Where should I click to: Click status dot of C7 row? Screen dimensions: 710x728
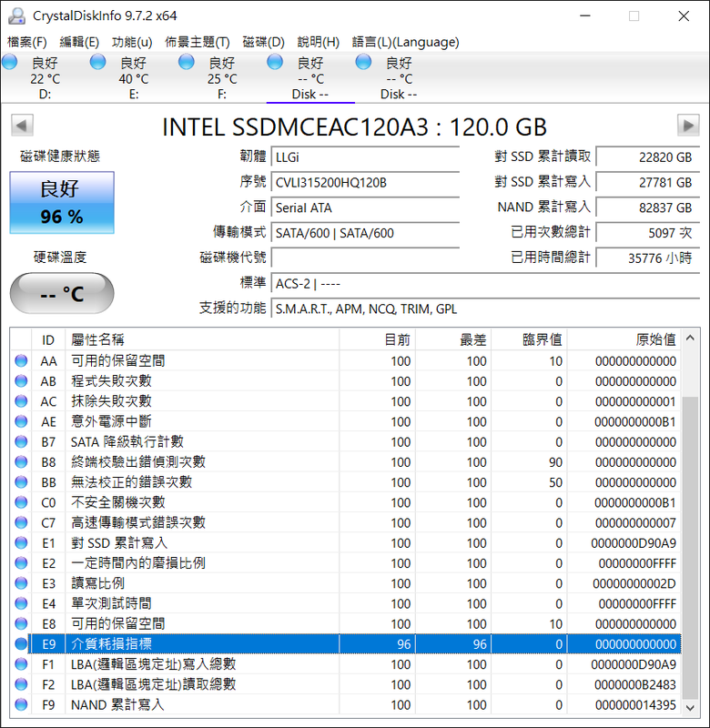coord(21,522)
